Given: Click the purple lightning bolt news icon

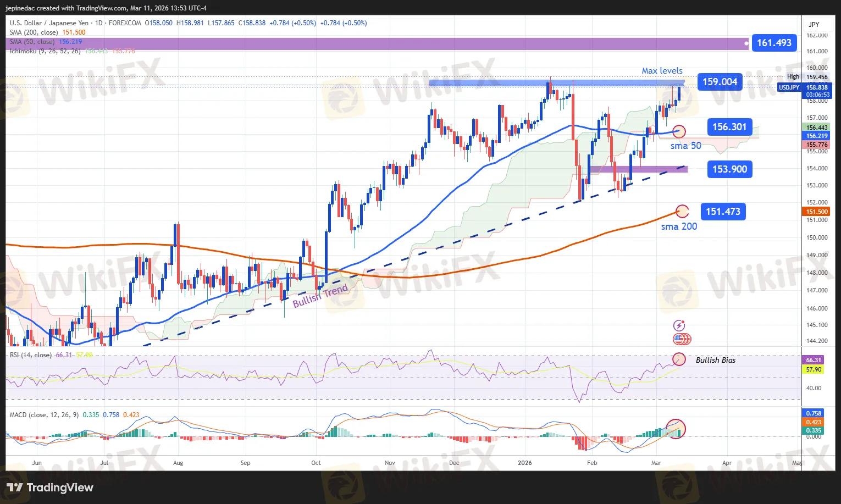Looking at the screenshot, I should pos(679,326).
